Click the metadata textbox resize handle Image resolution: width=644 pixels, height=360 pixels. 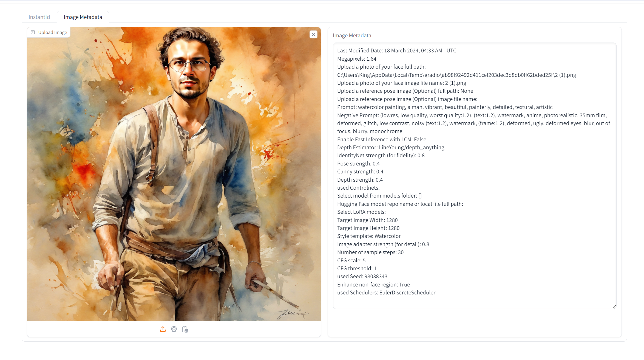tap(614, 306)
